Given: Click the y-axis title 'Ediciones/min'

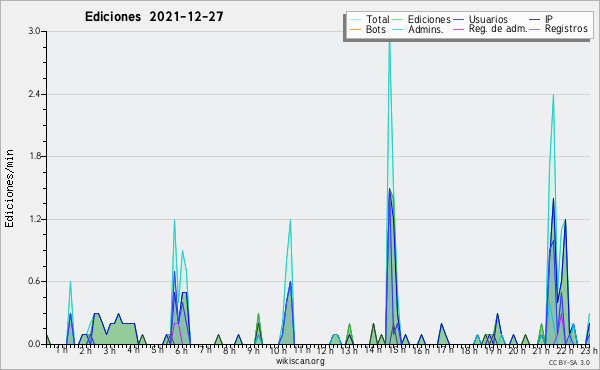Looking at the screenshot, I should tap(9, 188).
